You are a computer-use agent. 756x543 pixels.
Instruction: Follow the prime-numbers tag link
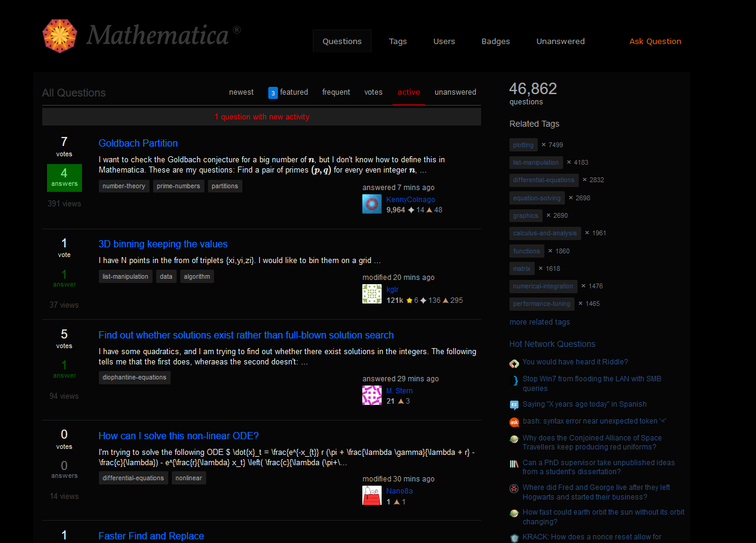pos(178,186)
